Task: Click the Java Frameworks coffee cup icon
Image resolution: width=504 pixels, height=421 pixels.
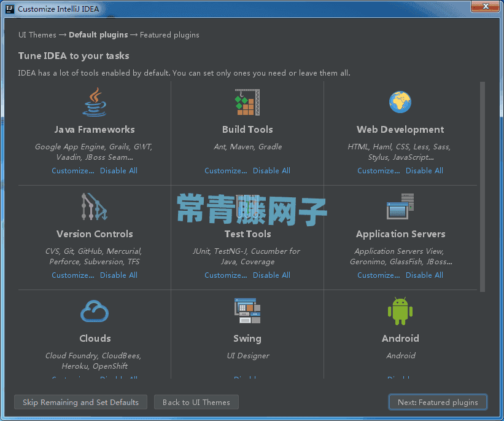Action: tap(95, 102)
